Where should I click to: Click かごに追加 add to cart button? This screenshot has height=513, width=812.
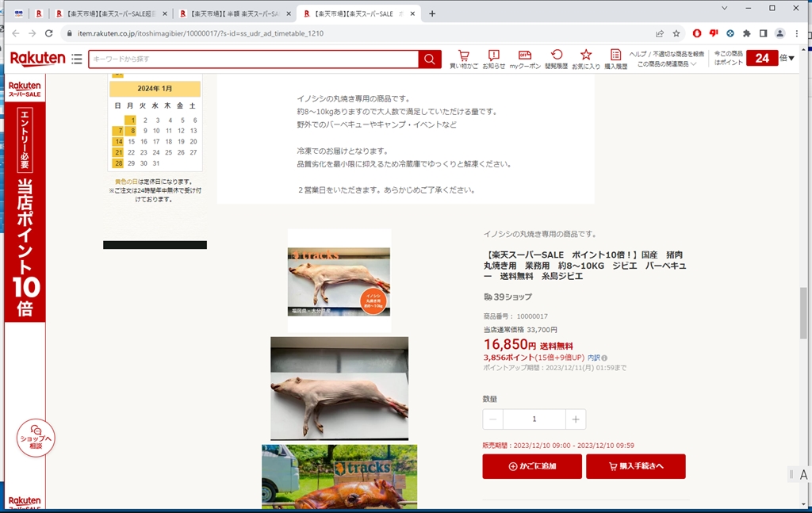tap(532, 466)
